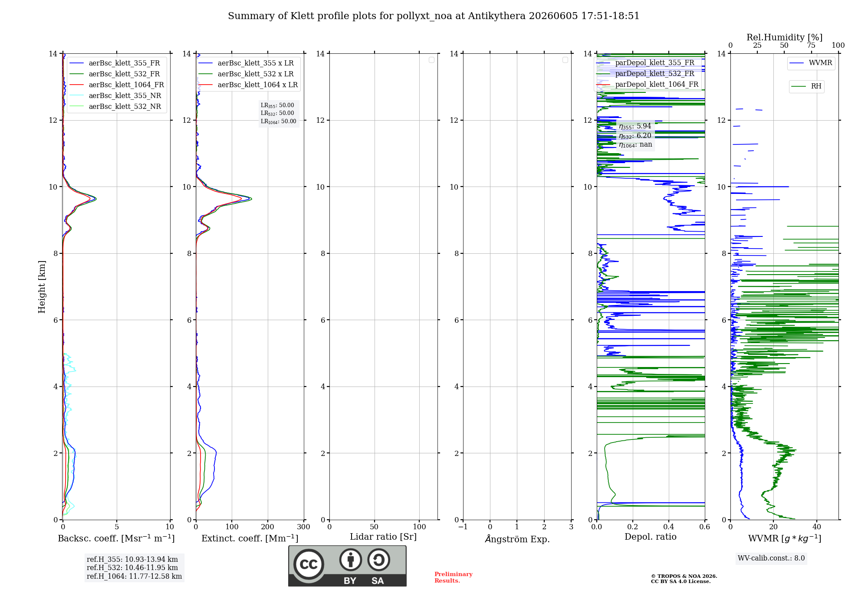Image resolution: width=868 pixels, height=590 pixels.
Task: Click the Lidar ratio [Sr] axis label
Action: (383, 537)
